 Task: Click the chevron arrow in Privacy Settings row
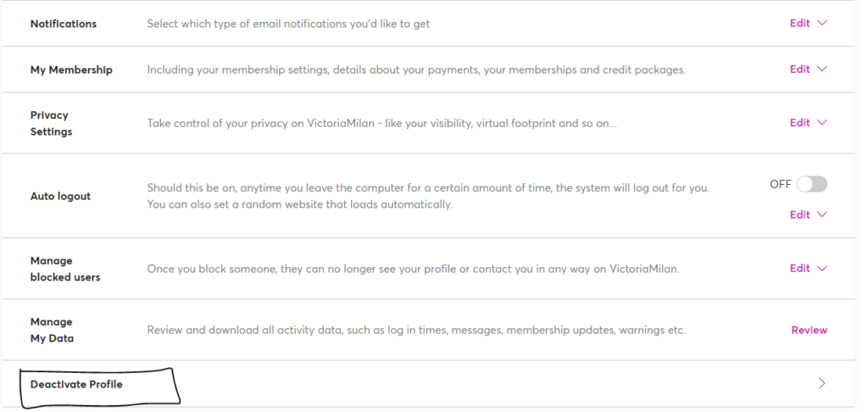coord(822,123)
